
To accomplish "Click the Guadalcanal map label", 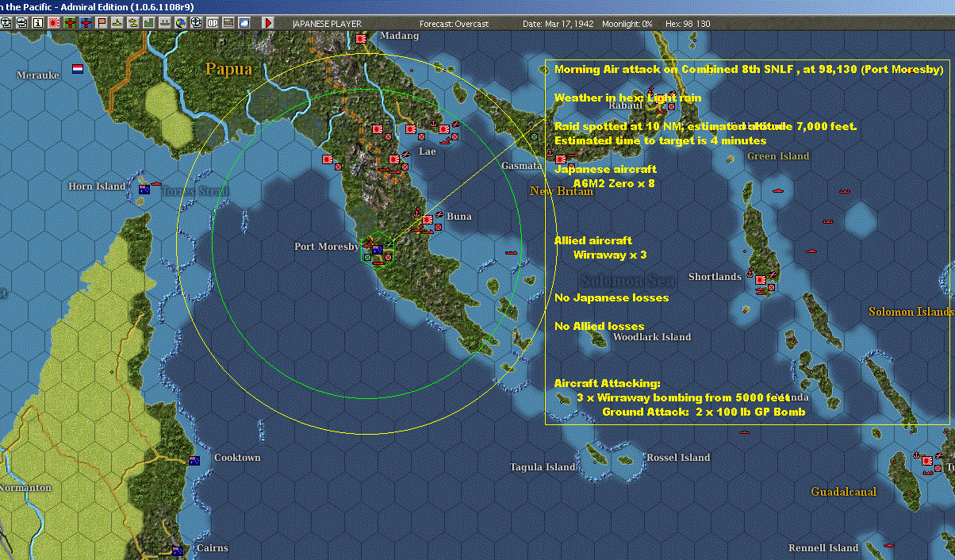I will [x=843, y=492].
